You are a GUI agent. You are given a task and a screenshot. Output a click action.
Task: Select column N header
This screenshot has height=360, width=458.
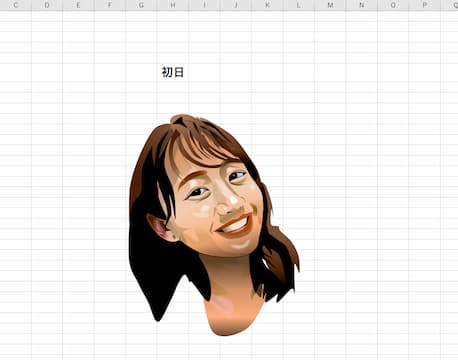[361, 5]
